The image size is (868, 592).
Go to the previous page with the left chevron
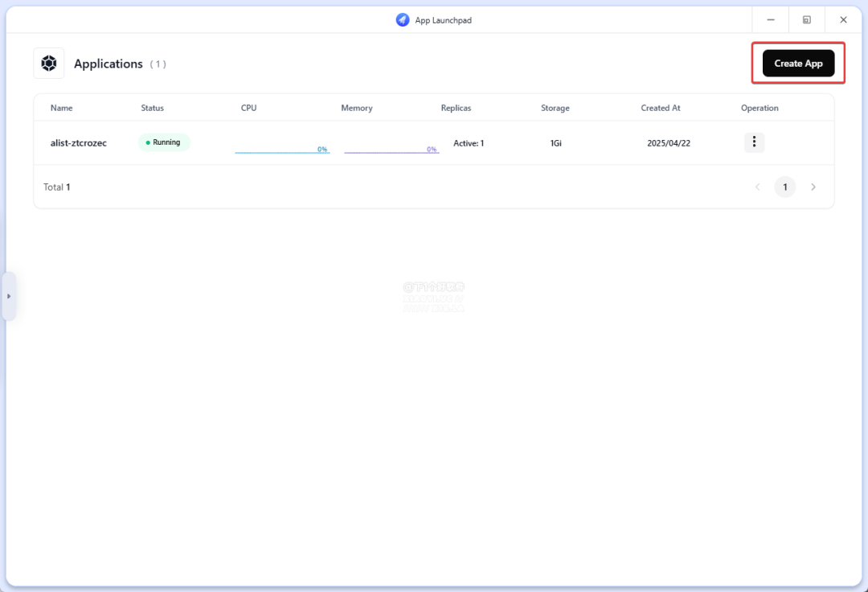point(757,187)
